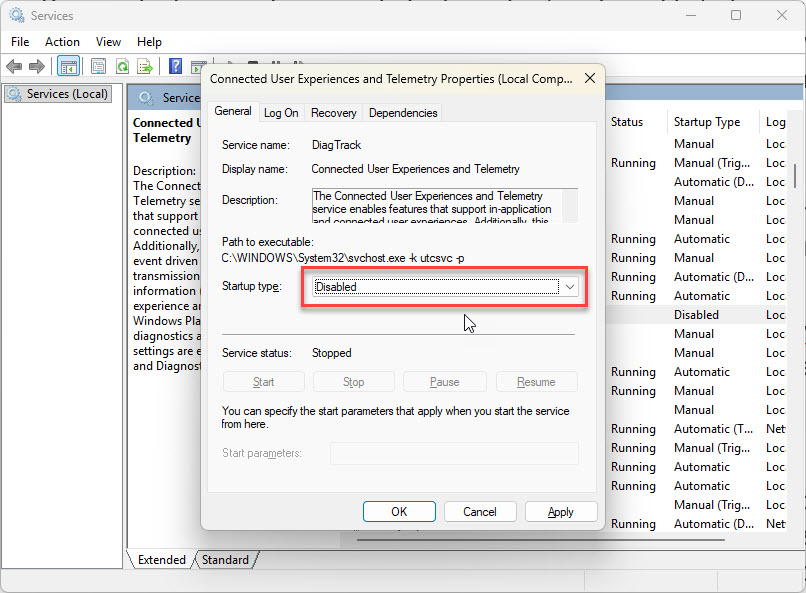806x593 pixels.
Task: Open the Properties toolbar icon
Action: (98, 66)
